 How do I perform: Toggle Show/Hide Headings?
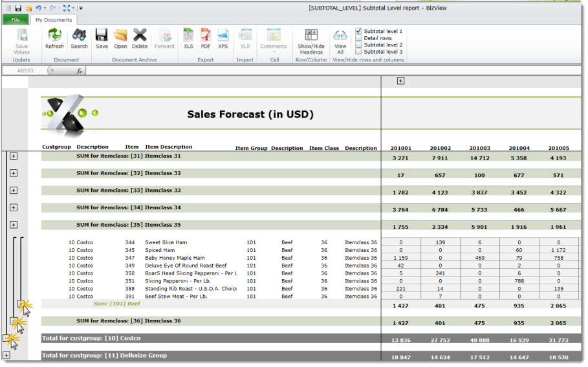pos(311,41)
